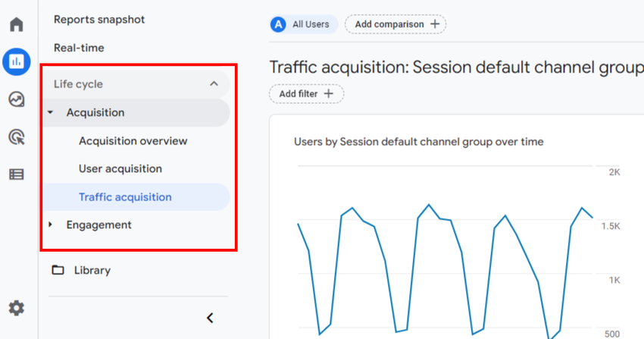The image size is (644, 339).
Task: Open the Admin settings gear
Action: pyautogui.click(x=17, y=308)
